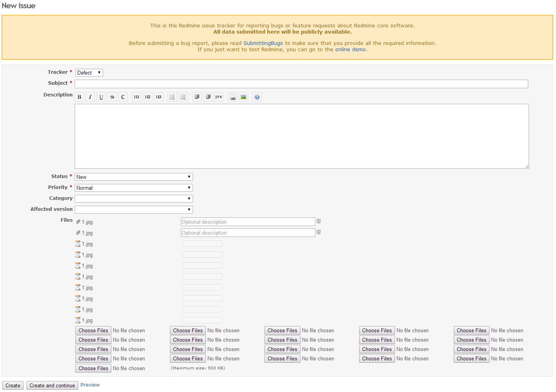Open the issue Preview link

click(x=90, y=385)
